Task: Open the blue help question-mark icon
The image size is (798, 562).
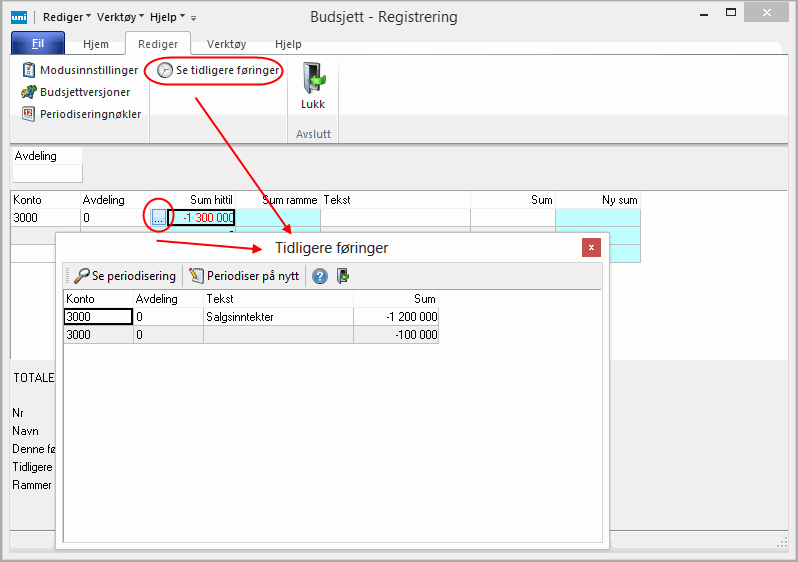Action: pyautogui.click(x=320, y=276)
